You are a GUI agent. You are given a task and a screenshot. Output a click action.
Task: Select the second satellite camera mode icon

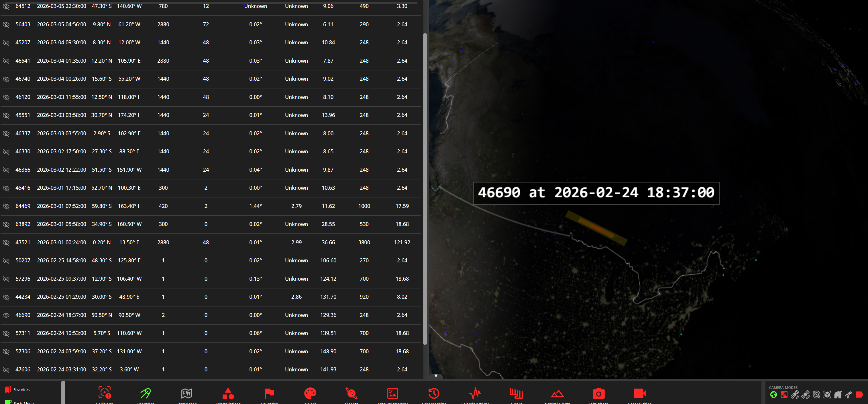coord(806,395)
